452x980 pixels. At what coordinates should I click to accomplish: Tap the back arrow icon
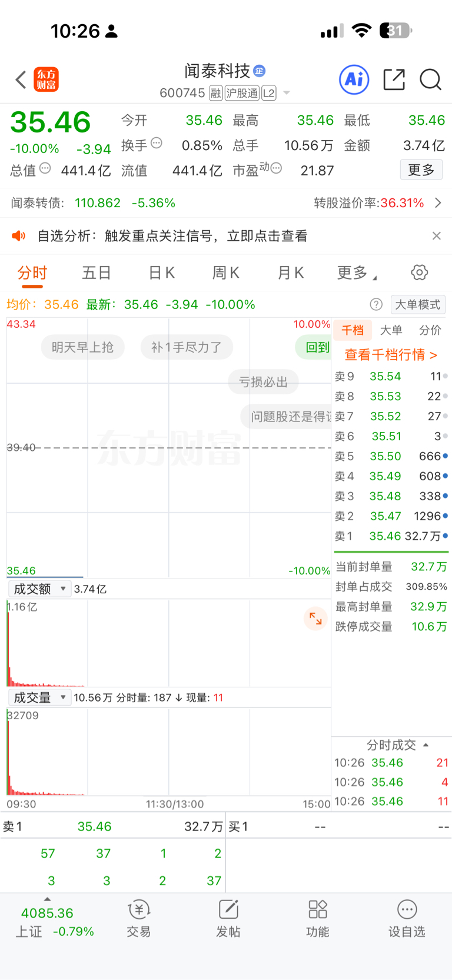[x=21, y=79]
